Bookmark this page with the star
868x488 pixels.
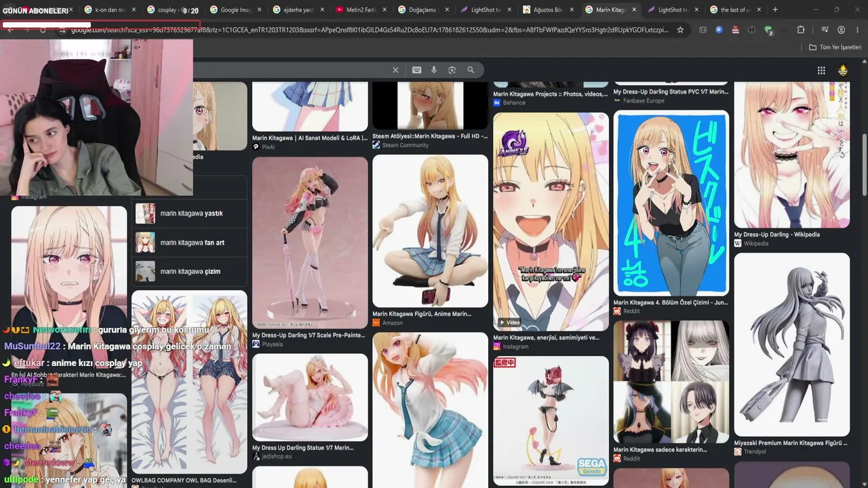tap(680, 30)
